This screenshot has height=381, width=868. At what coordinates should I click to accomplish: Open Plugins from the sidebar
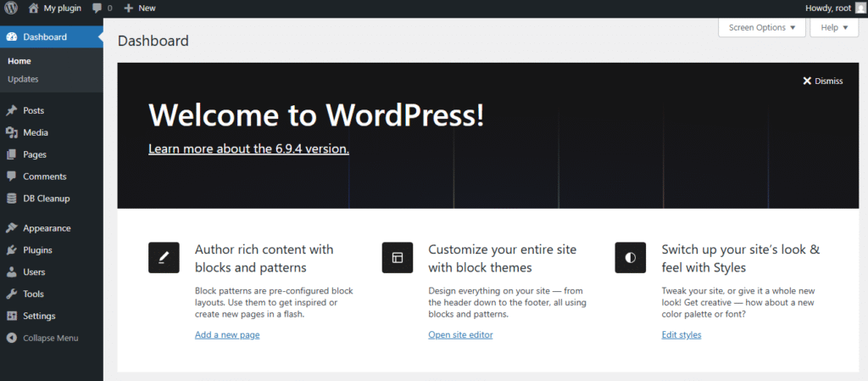pyautogui.click(x=37, y=250)
